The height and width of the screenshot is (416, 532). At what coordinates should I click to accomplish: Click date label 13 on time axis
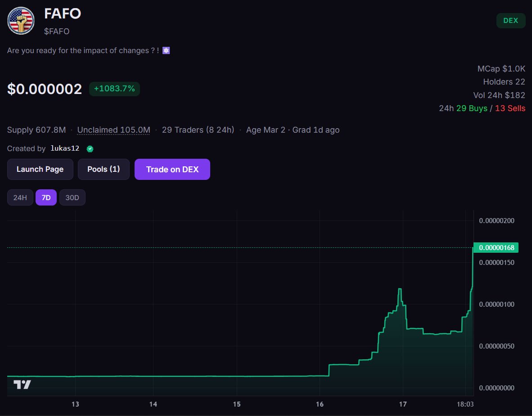pos(75,404)
